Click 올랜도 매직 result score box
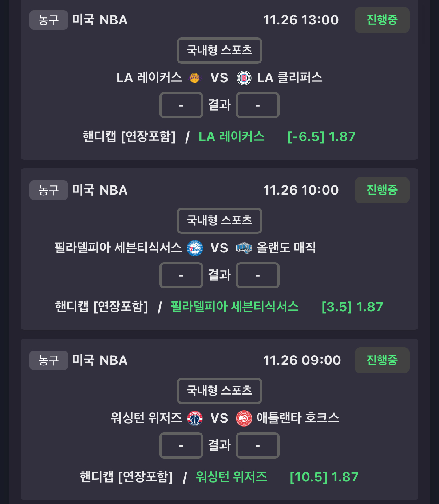Image resolution: width=439 pixels, height=504 pixels. [257, 275]
